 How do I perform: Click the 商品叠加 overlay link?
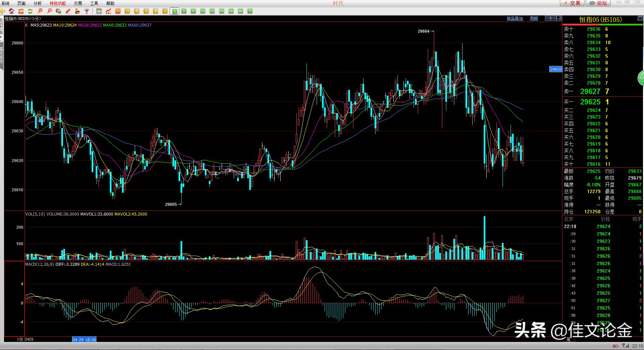point(515,19)
